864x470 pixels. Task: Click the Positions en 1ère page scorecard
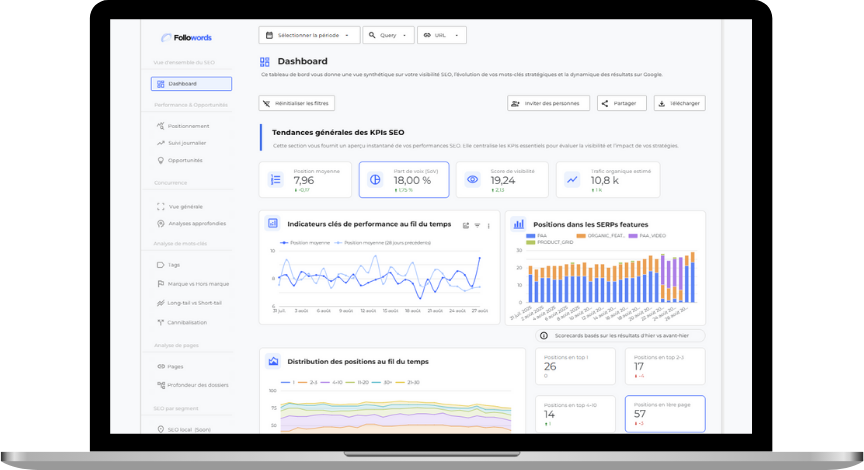pyautogui.click(x=665, y=414)
